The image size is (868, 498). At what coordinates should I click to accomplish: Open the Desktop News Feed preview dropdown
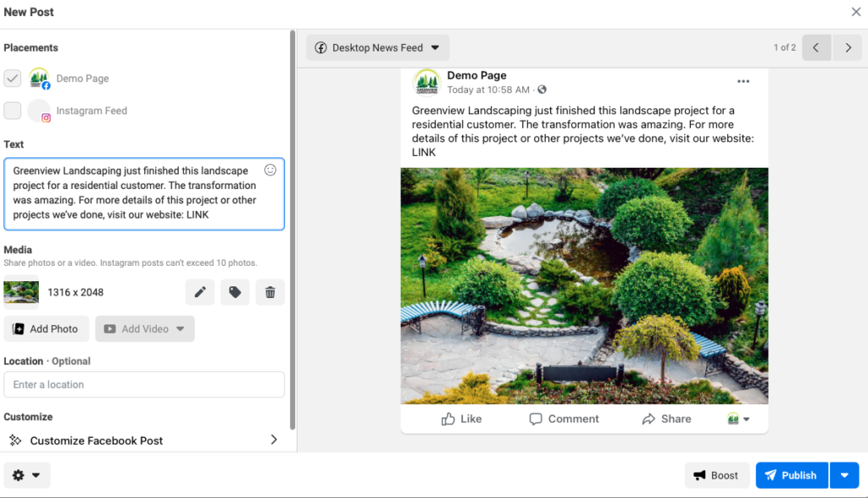[377, 47]
